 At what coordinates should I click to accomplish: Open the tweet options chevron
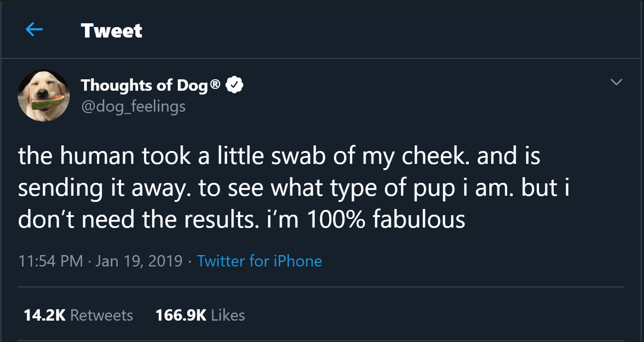click(616, 82)
